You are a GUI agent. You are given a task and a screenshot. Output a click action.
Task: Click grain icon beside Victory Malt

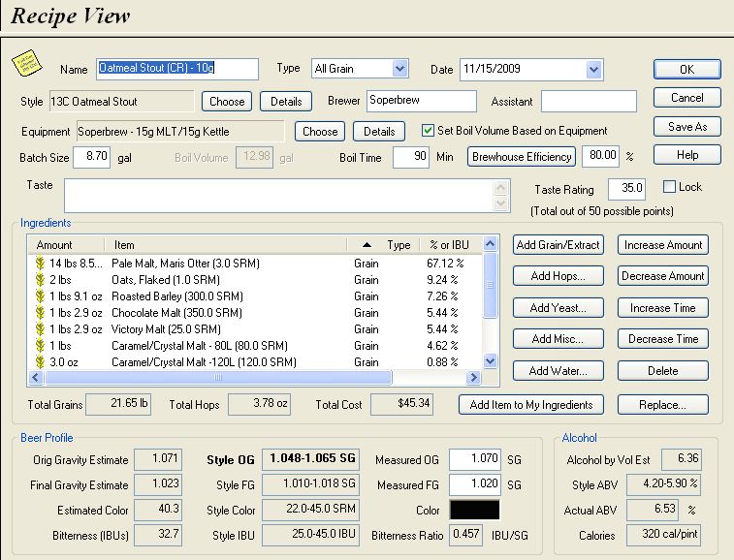click(41, 329)
